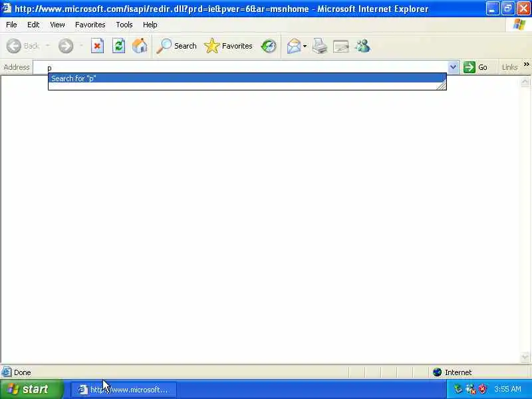Open the Forward button history dropdown arrow
Screen dimensions: 532x399
81,45
